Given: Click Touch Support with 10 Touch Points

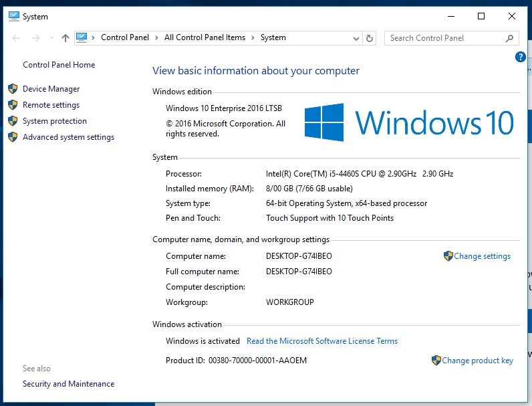Looking at the screenshot, I should 329,218.
